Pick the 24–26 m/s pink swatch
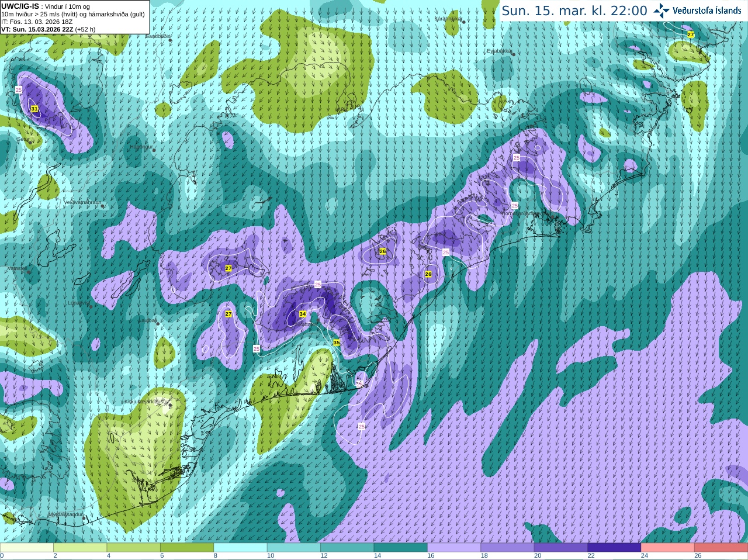Screen dimensions: 748x560 (667, 548)
